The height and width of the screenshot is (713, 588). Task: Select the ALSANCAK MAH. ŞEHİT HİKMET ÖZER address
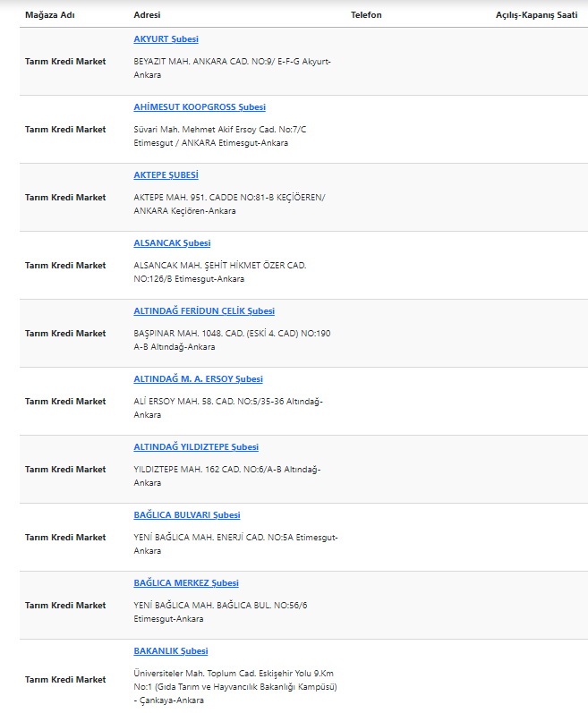tap(220, 272)
